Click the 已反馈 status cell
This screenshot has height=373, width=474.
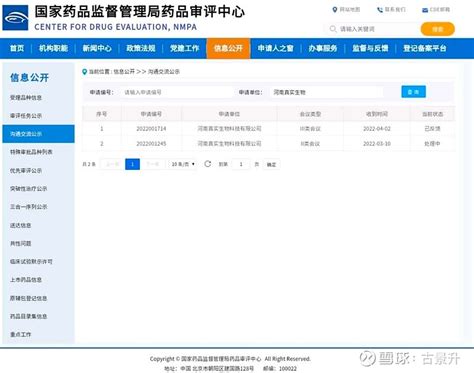432,129
